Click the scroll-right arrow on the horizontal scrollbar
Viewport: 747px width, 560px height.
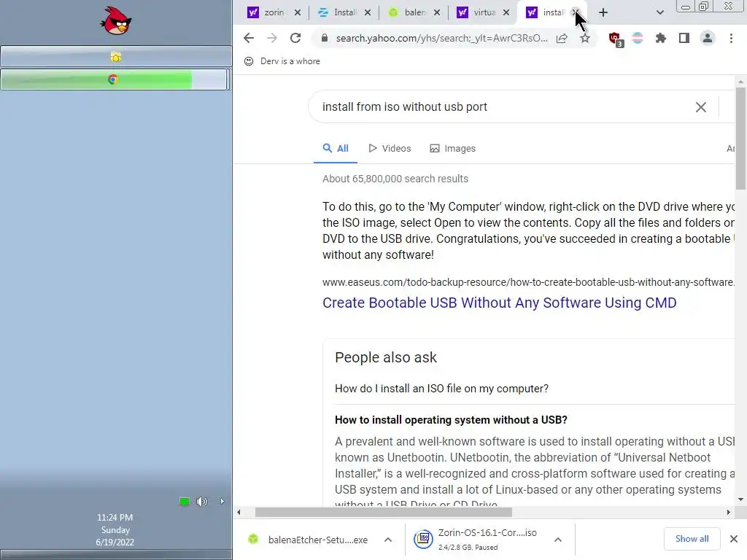[729, 513]
